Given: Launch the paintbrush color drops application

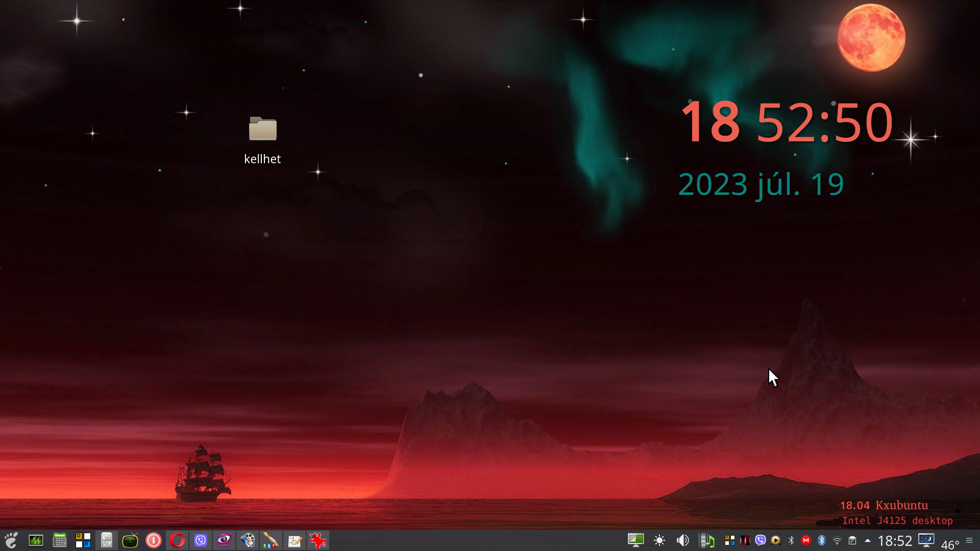Looking at the screenshot, I should (271, 540).
